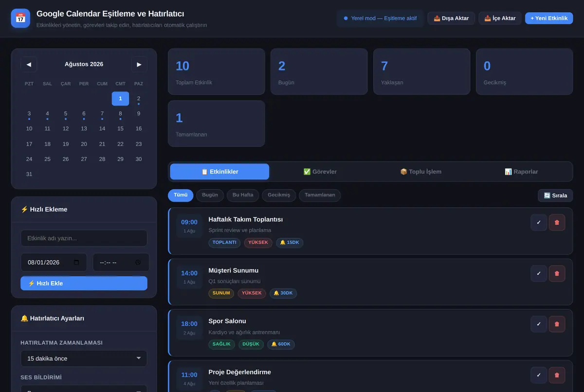
Task: Open the Toplu İşlem tab
Action: [x=420, y=172]
